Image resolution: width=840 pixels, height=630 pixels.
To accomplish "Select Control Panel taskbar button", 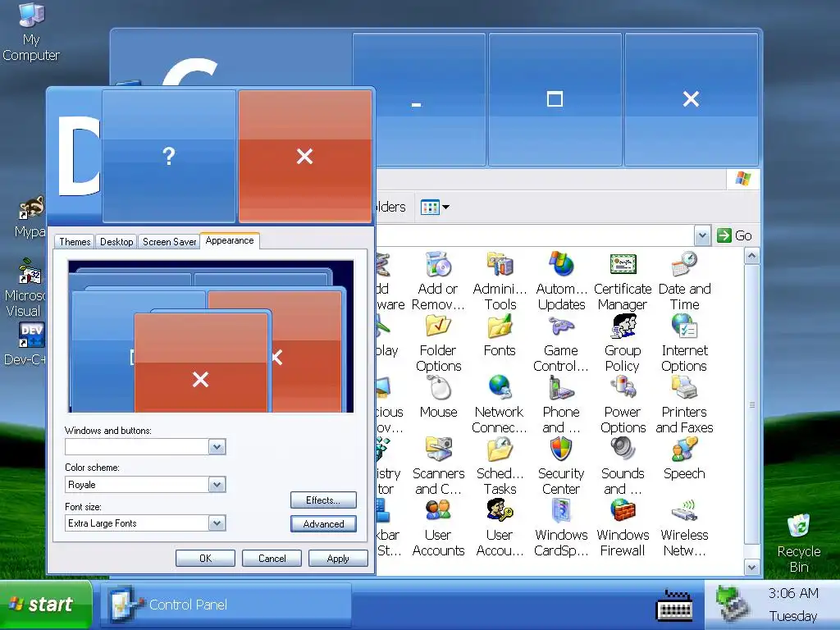I will pos(225,605).
